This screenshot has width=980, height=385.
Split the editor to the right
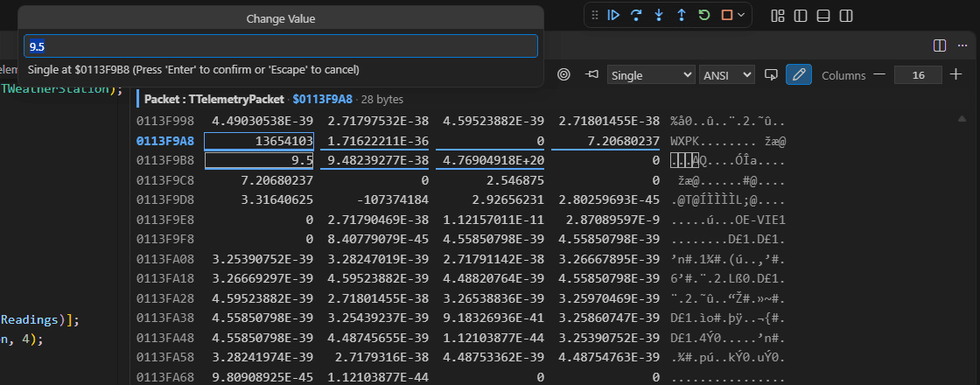point(940,45)
